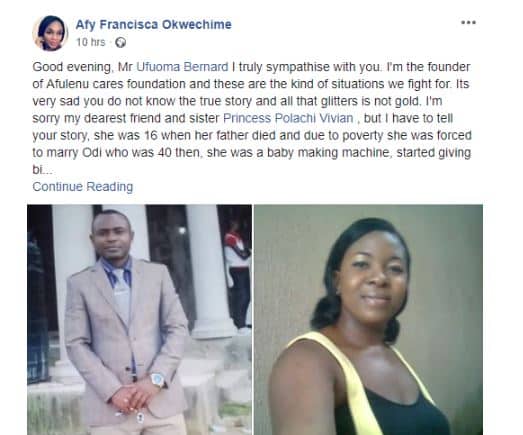Click the wristwatch in the man's photo
523x435 pixels.
click(157, 379)
